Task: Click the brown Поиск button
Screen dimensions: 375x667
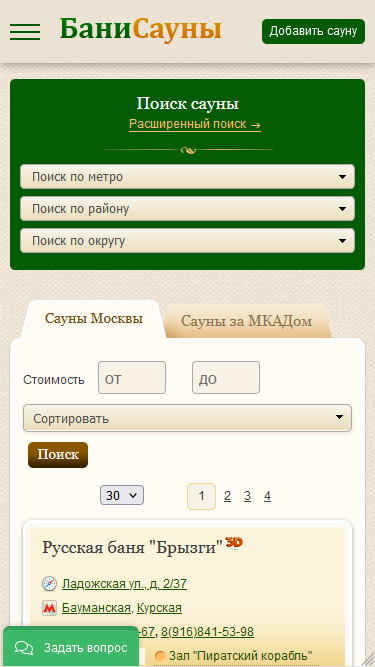Action: [x=58, y=455]
